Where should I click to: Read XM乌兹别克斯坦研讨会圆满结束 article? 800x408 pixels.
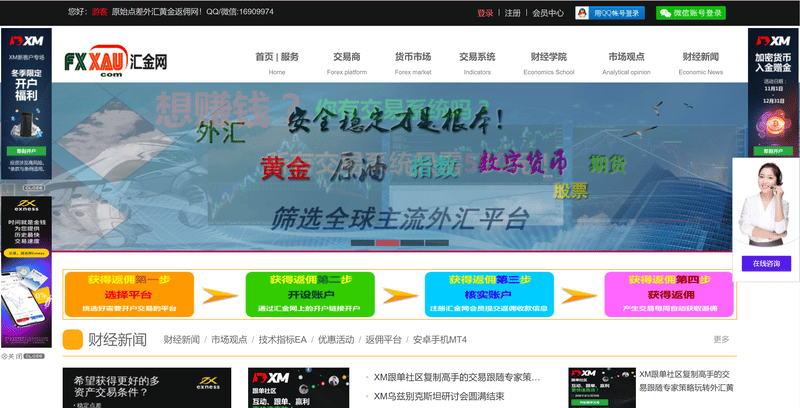[439, 396]
